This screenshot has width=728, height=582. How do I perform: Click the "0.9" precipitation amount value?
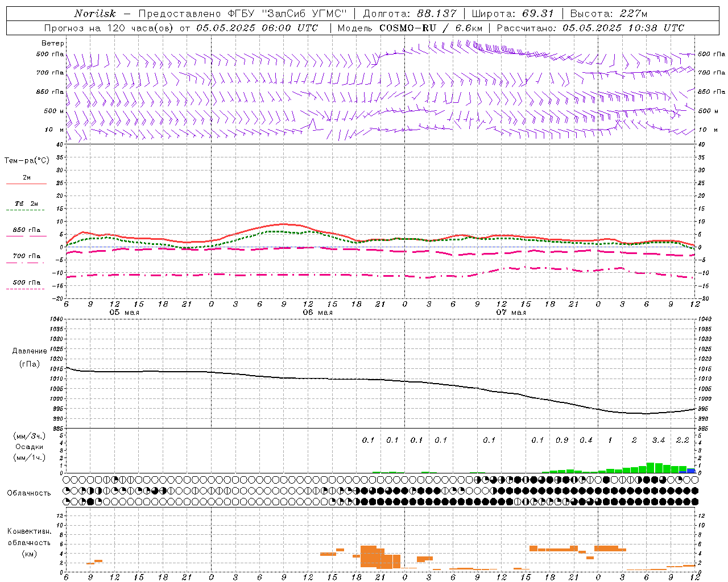click(x=561, y=440)
